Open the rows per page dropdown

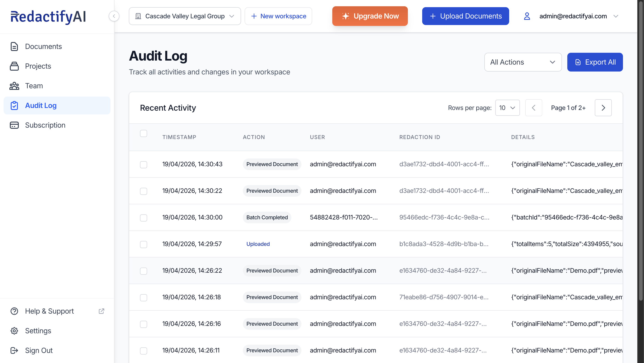coord(507,108)
